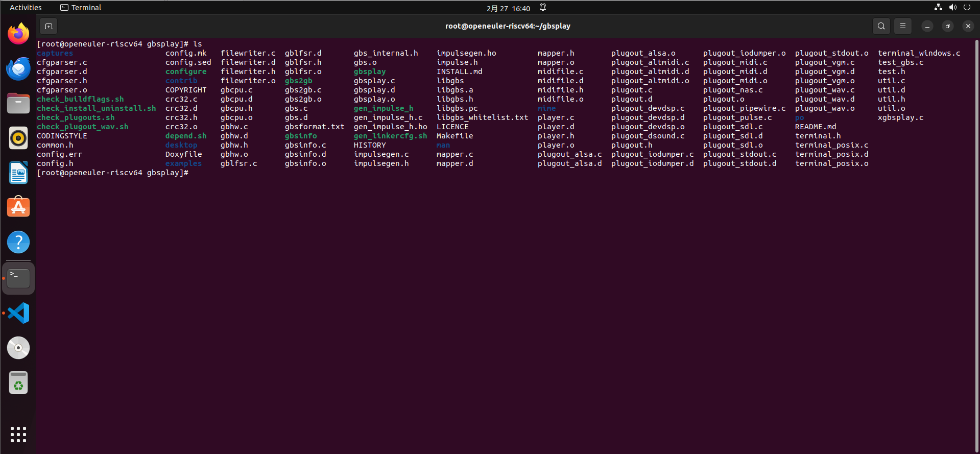Click check_install_uninstall.sh file name

(x=97, y=108)
